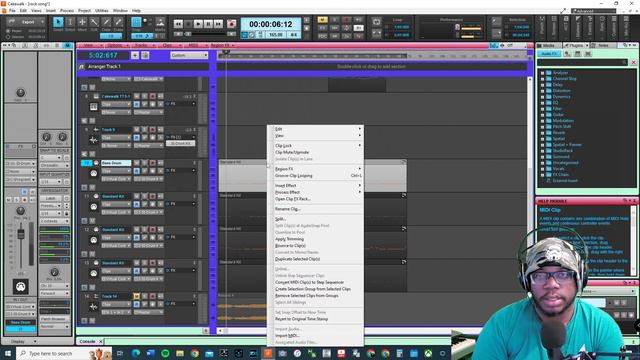
Task: Add a new track with plus button
Action: [x=135, y=55]
